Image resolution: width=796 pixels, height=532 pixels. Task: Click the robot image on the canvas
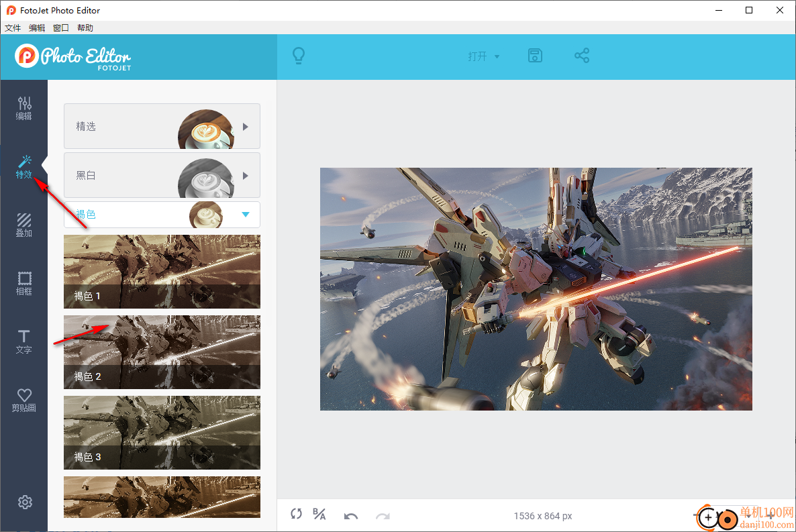[x=536, y=289]
